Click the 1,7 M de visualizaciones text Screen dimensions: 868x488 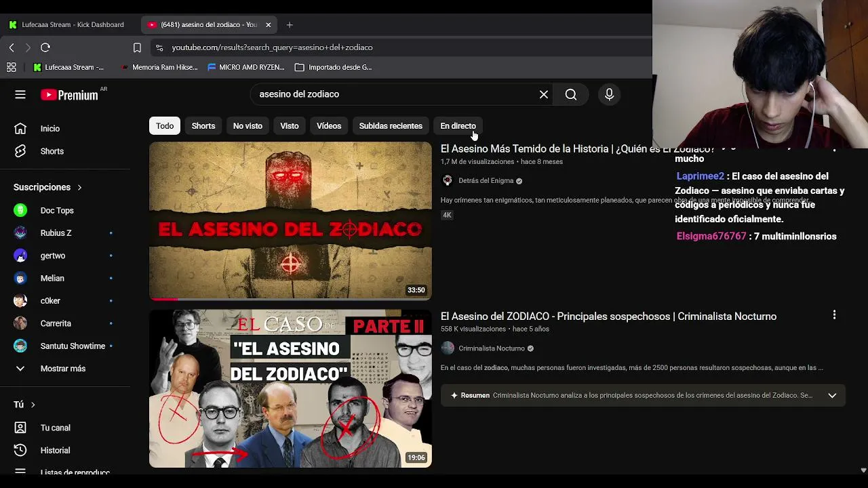[x=477, y=162]
